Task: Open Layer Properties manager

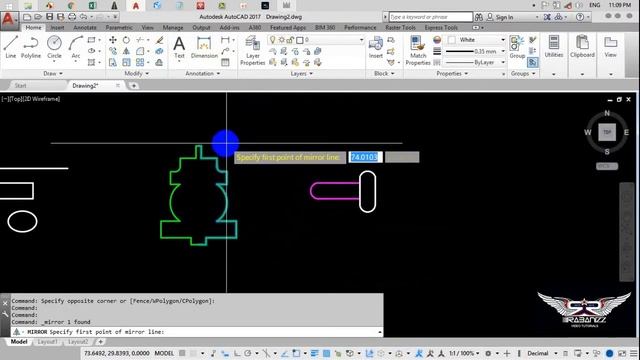Action: tap(252, 51)
